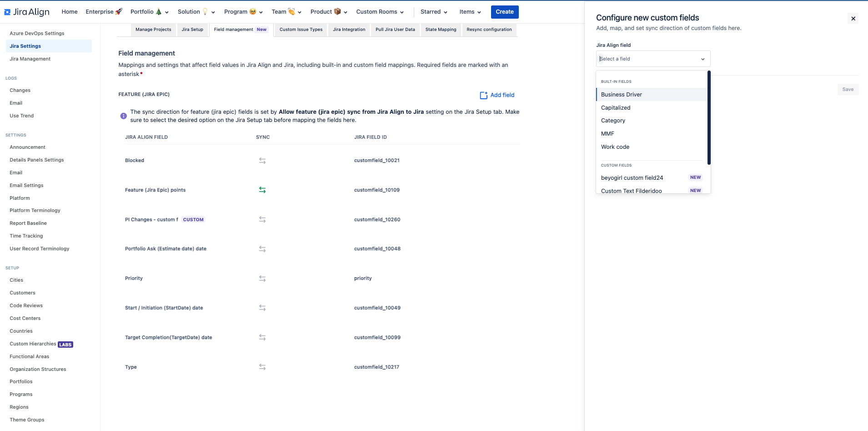Click the priority Jira field ID value

pyautogui.click(x=363, y=279)
